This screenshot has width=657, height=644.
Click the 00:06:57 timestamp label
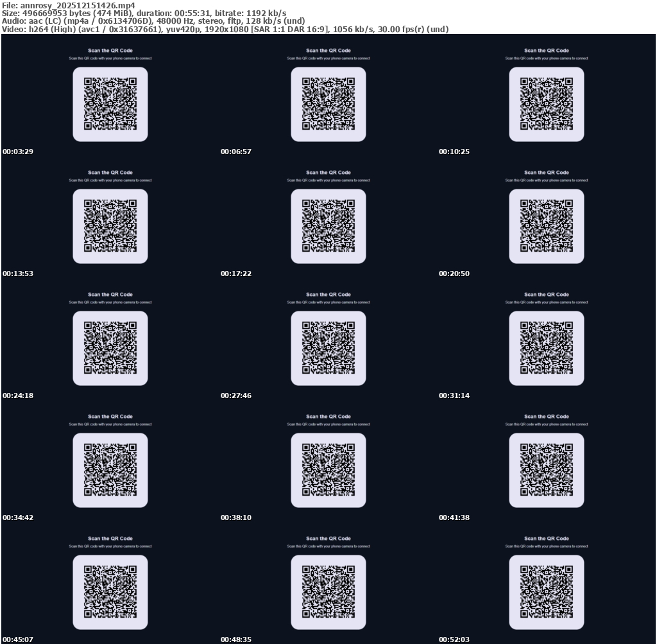tap(236, 152)
